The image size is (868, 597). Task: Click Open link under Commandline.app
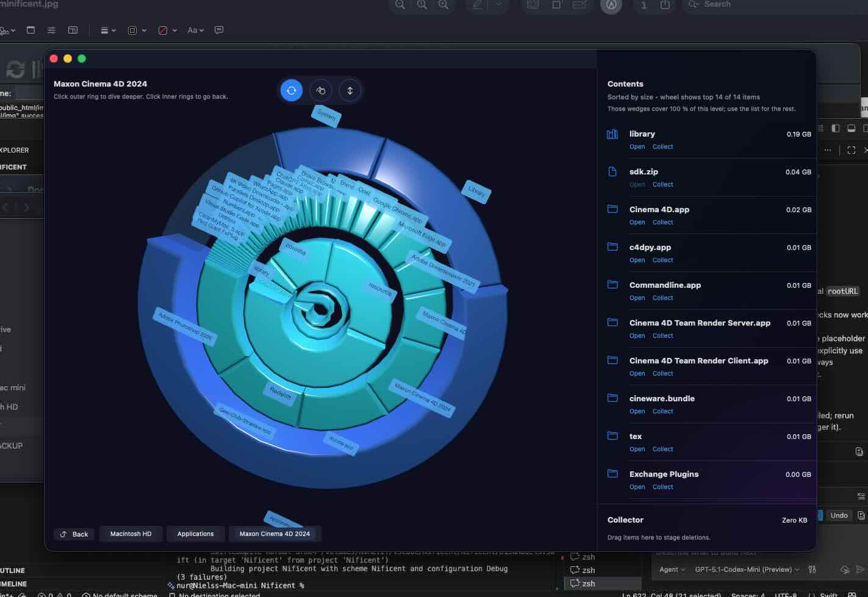click(637, 298)
